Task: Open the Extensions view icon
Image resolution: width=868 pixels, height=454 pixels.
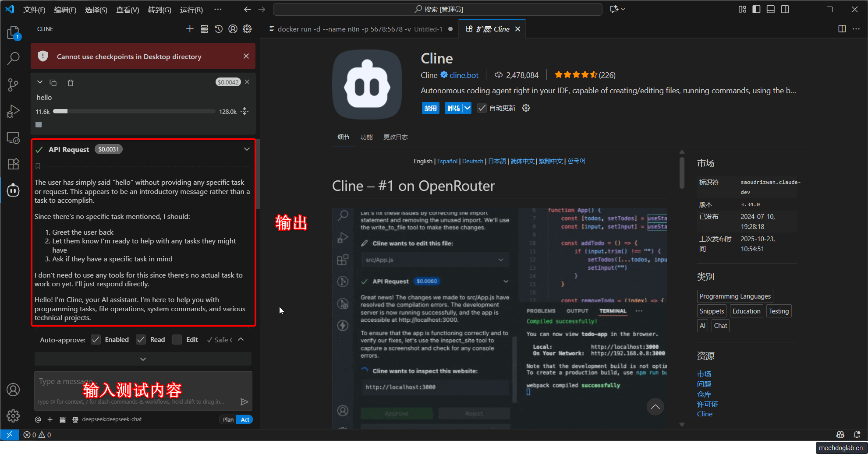Action: 13,164
